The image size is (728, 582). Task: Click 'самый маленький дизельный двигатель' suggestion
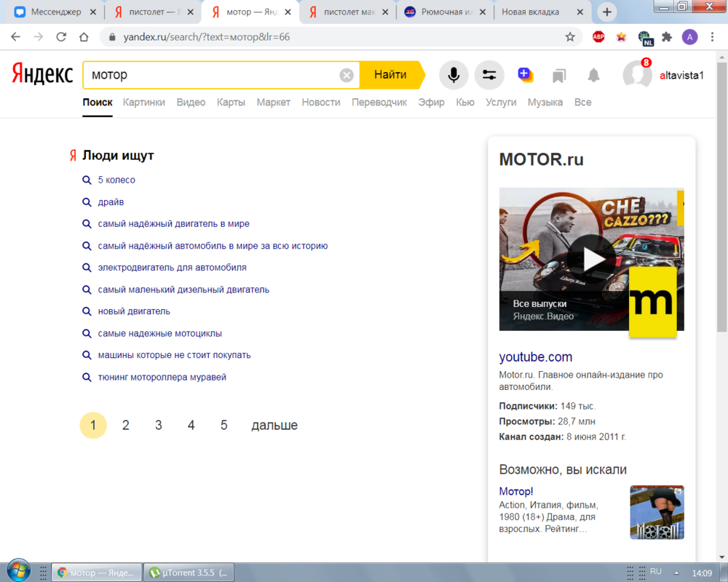coord(183,290)
